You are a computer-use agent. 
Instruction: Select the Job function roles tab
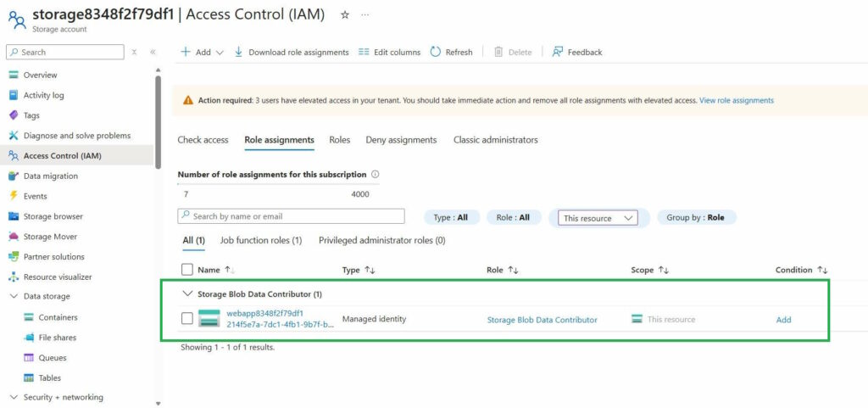(x=261, y=241)
